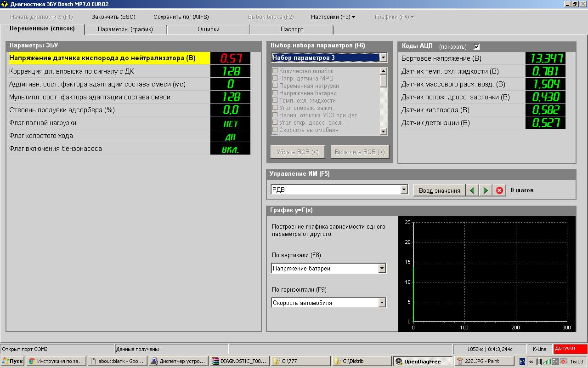The width and height of the screenshot is (588, 368).
Task: Switch to C:\777 folder taskbar window
Action: tap(301, 361)
